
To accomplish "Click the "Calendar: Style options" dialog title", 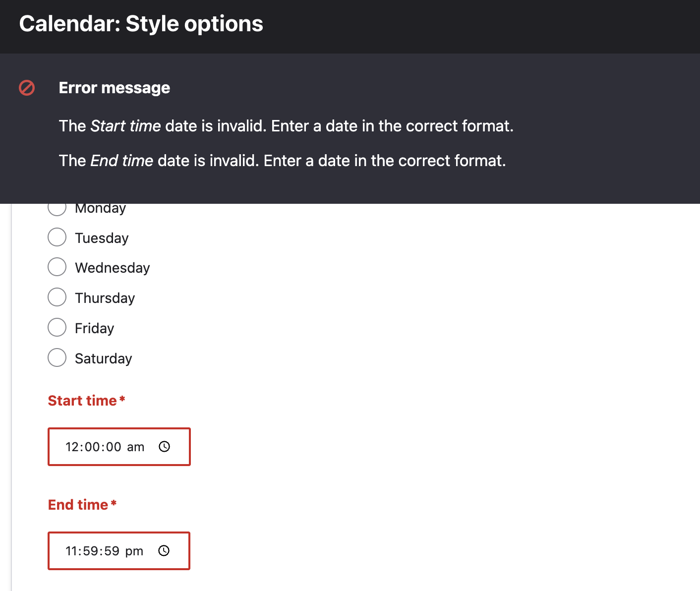I will [x=141, y=24].
